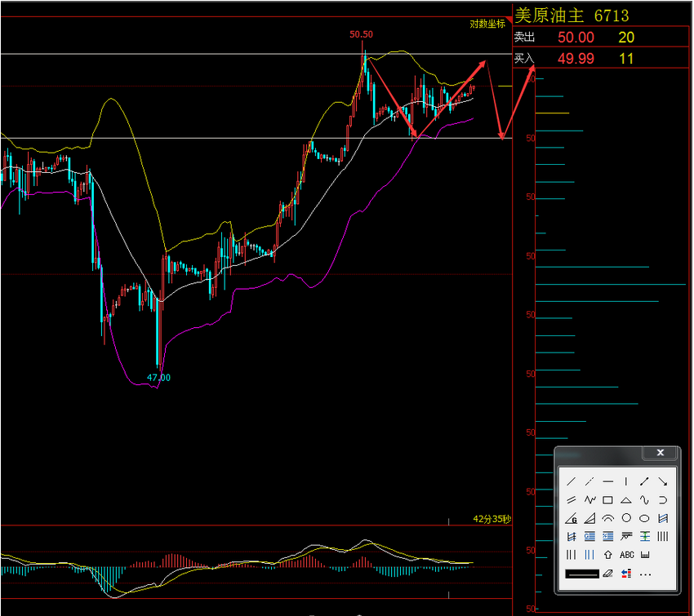Image resolution: width=694 pixels, height=616 pixels.
Task: Select the blue regression channel tool
Action: (663, 518)
